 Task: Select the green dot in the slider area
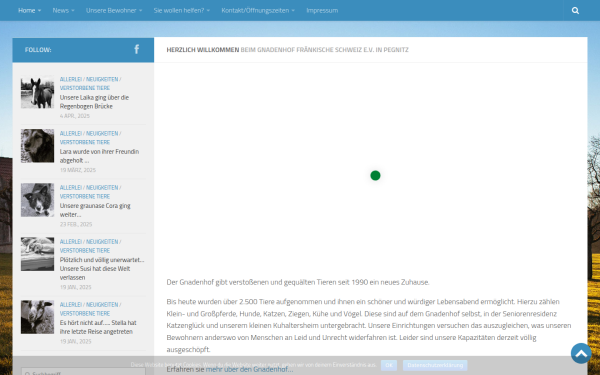tap(375, 175)
